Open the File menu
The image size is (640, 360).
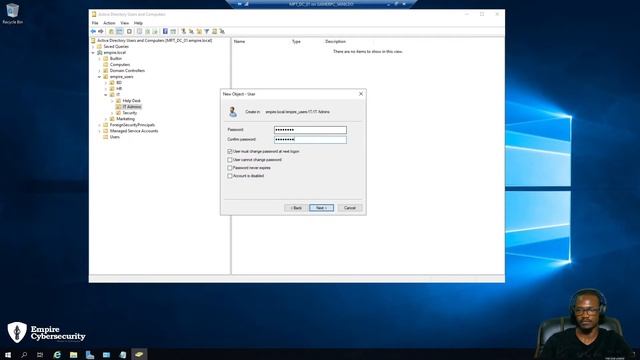coord(95,23)
